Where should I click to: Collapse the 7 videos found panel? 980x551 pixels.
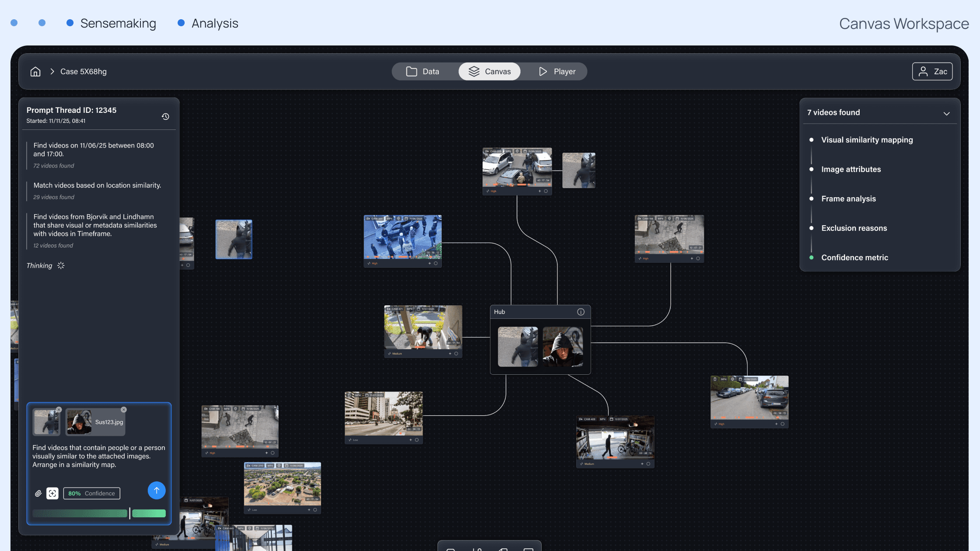click(946, 114)
